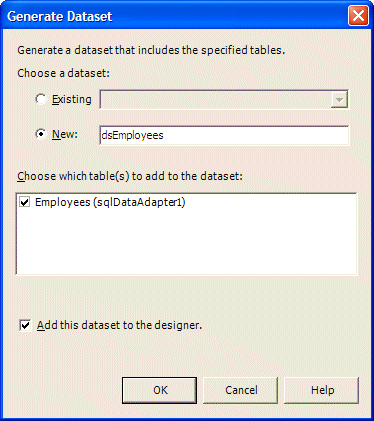Open the Existing dataset dropdown arrow

click(x=339, y=100)
